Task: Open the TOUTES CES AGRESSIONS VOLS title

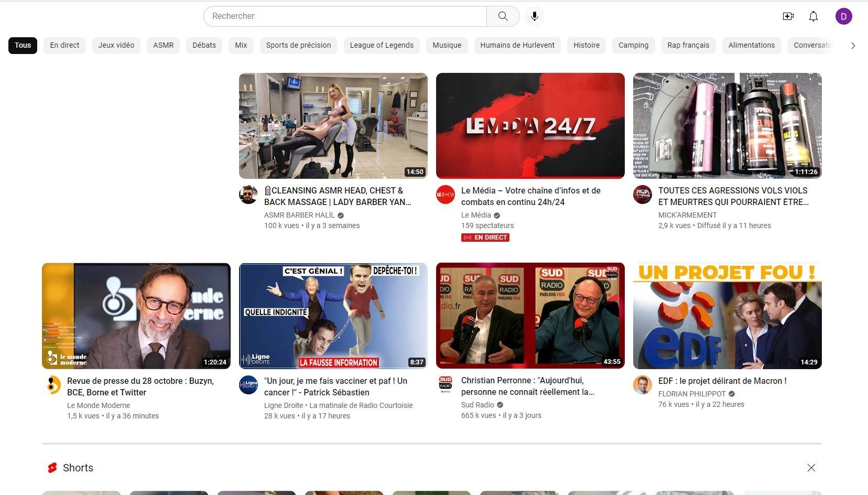Action: coord(733,196)
